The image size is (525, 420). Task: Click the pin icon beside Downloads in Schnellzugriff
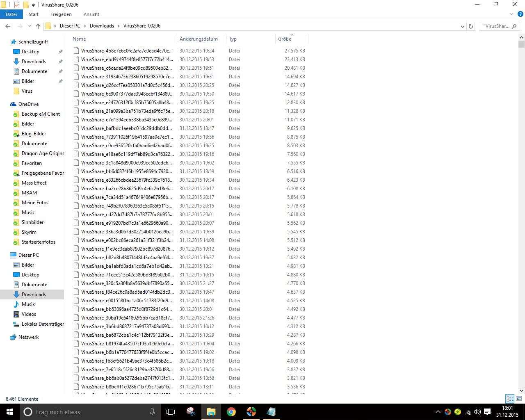[x=60, y=62]
